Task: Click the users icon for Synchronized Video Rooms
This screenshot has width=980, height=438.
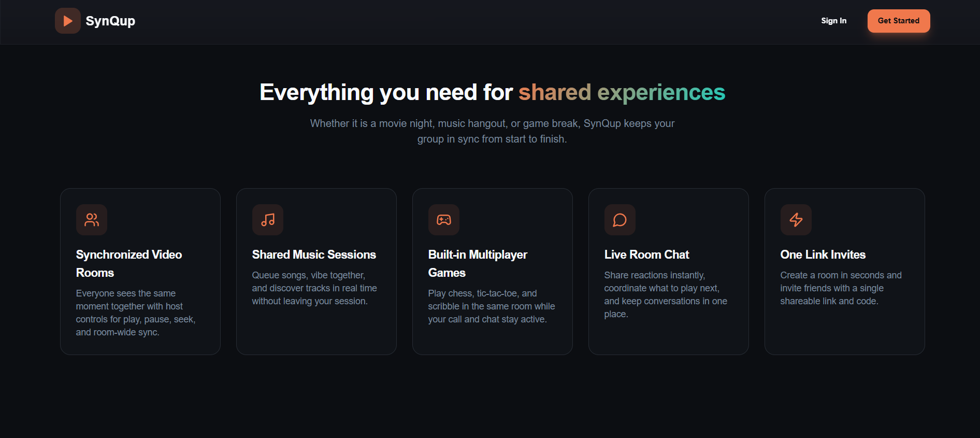Action: (x=92, y=220)
